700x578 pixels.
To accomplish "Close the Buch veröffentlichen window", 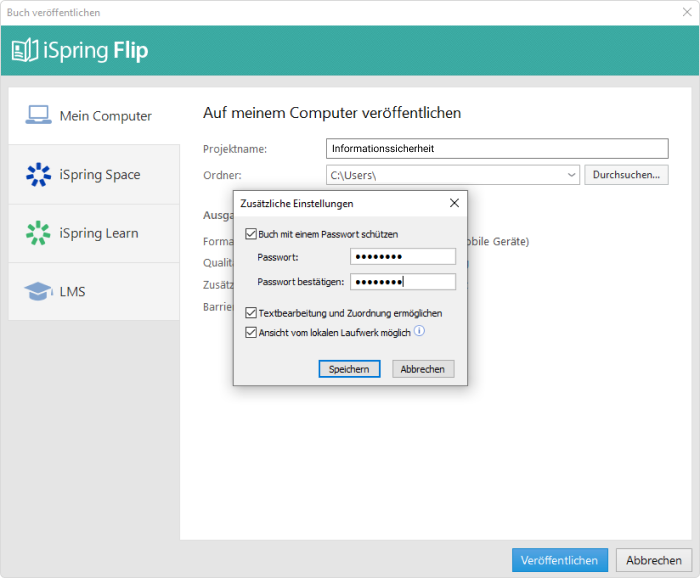I will click(x=687, y=12).
